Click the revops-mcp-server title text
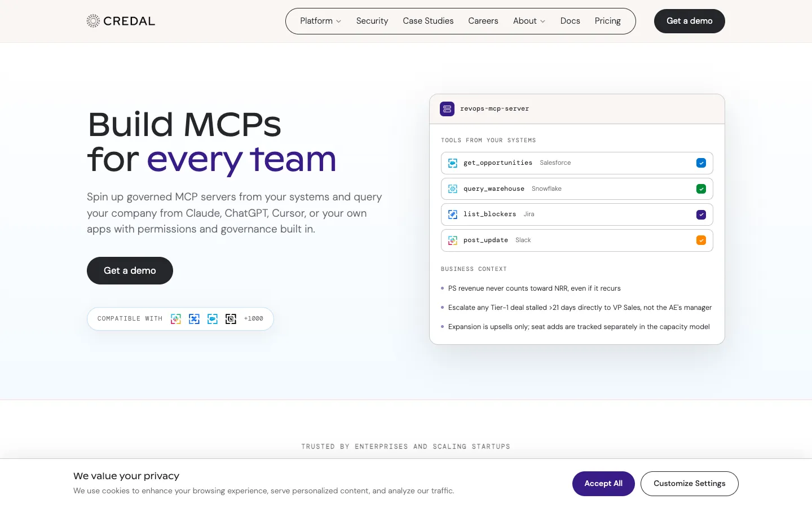Image resolution: width=812 pixels, height=508 pixels. [x=495, y=109]
